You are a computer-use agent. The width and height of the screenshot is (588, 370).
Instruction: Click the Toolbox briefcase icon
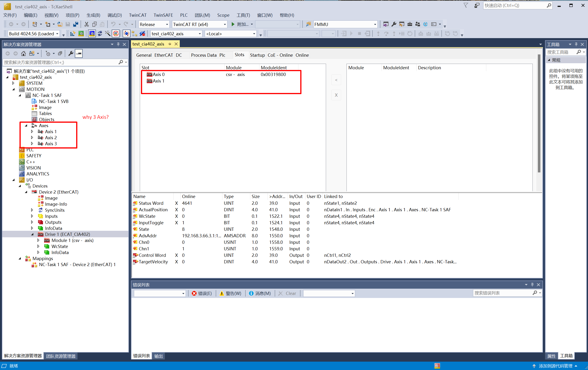click(410, 24)
